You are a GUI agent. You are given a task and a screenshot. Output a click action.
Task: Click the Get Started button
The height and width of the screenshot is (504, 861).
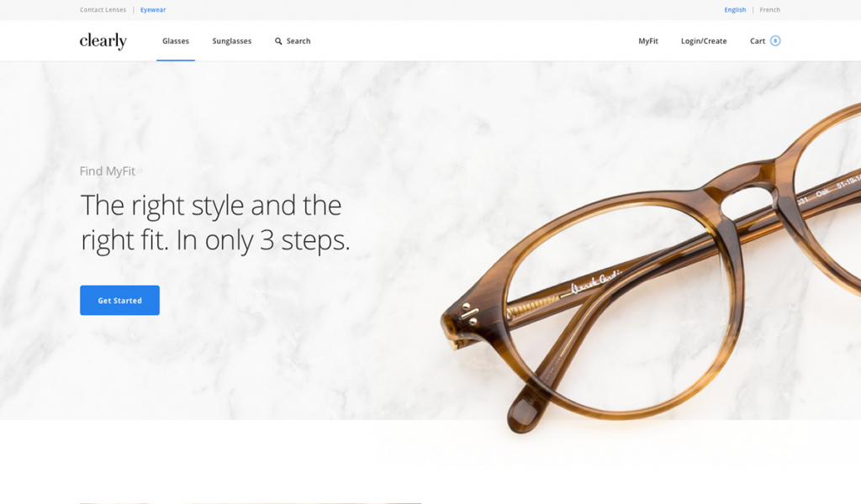[x=119, y=300]
